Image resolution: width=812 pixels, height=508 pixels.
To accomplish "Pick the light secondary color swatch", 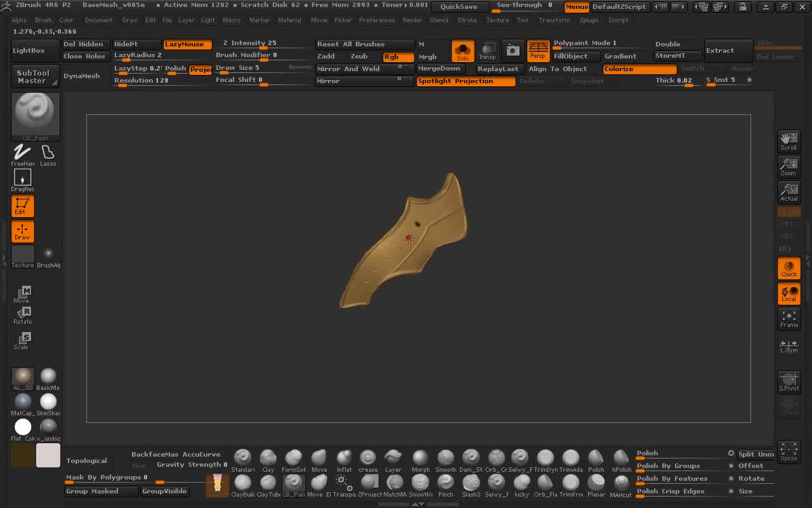I will (x=48, y=456).
